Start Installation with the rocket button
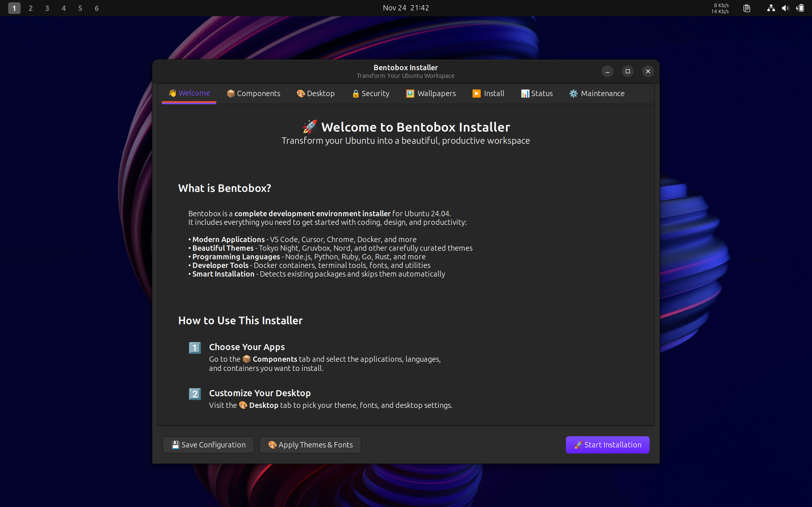This screenshot has width=812, height=507. point(607,445)
